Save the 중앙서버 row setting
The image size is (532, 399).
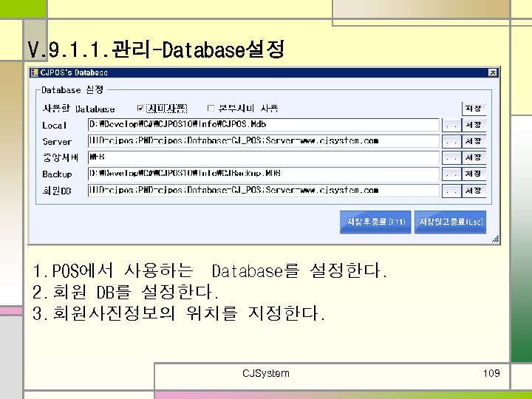pyautogui.click(x=474, y=158)
